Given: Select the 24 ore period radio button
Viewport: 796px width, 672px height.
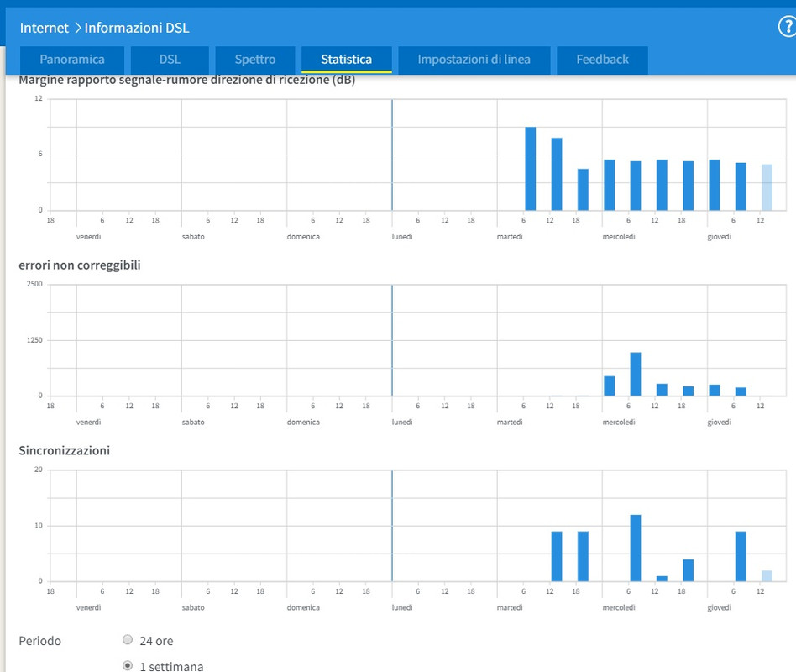Looking at the screenshot, I should (x=128, y=639).
